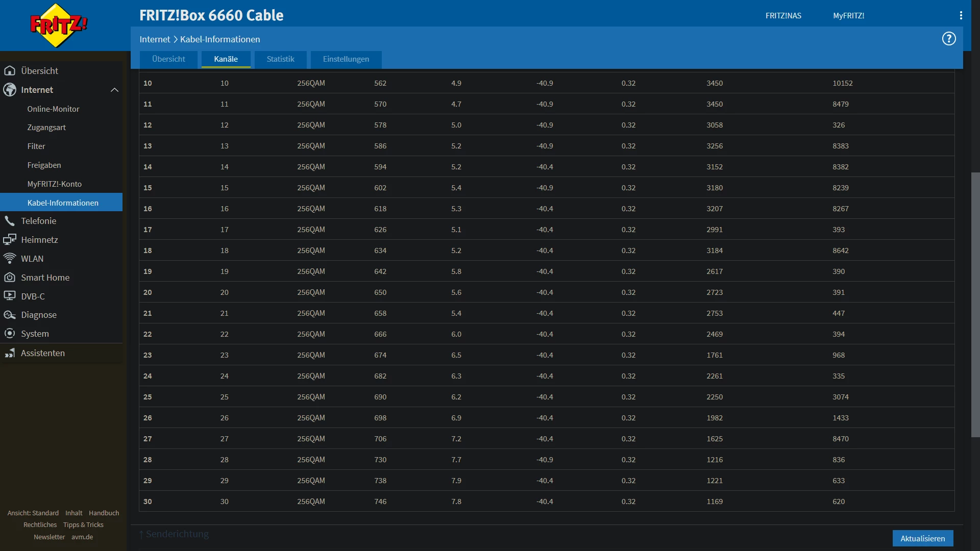
Task: Click the Smart Home icon
Action: tap(10, 278)
